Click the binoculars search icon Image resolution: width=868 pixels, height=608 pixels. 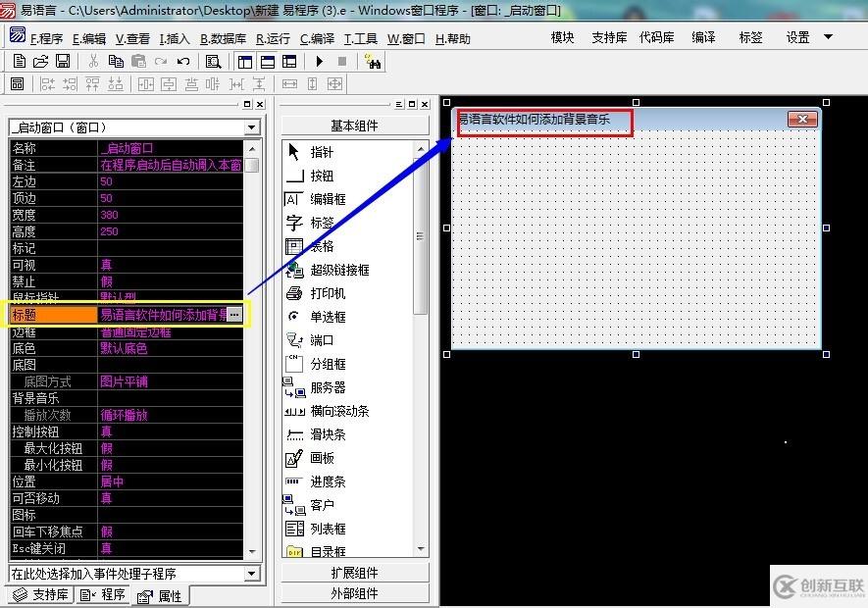coord(373,62)
